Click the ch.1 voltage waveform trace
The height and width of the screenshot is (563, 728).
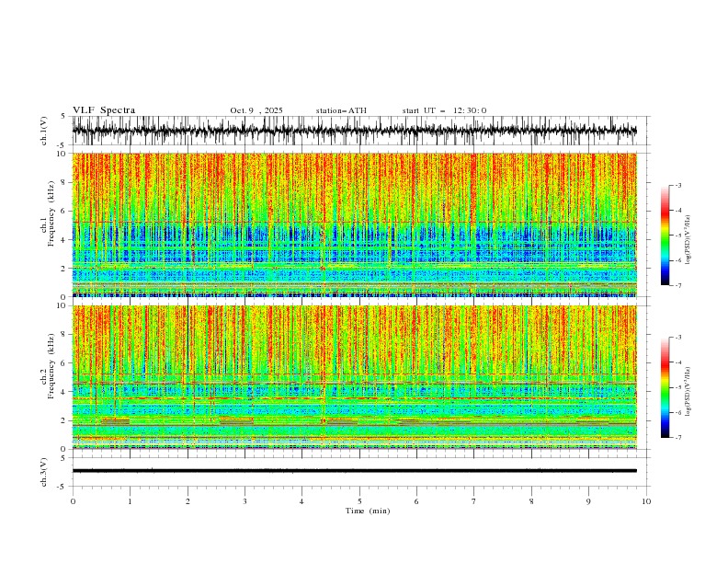pyautogui.click(x=354, y=131)
